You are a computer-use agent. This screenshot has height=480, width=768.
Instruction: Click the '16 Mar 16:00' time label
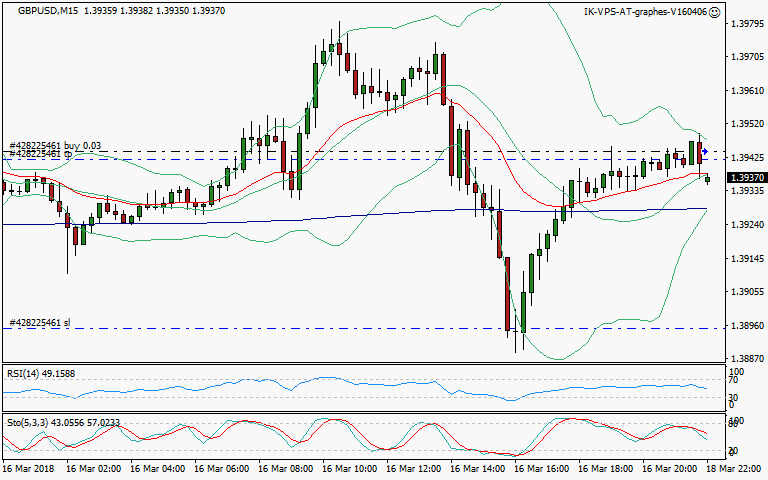click(x=541, y=469)
